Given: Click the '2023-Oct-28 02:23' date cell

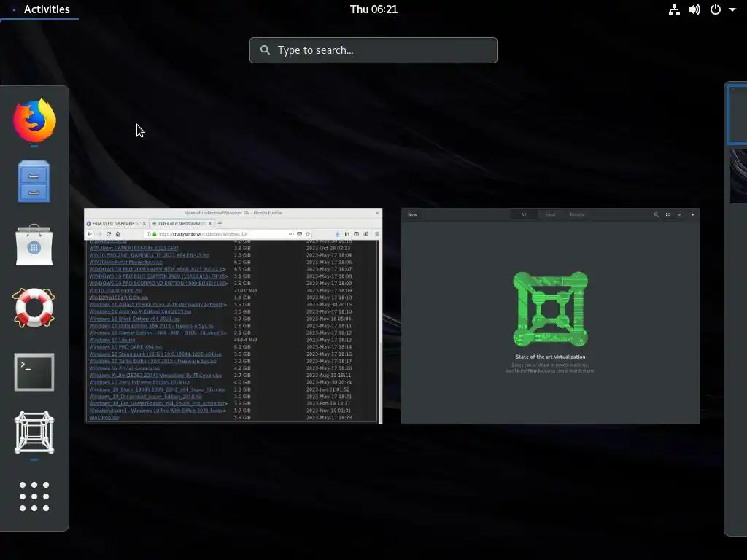Looking at the screenshot, I should coord(329,248).
